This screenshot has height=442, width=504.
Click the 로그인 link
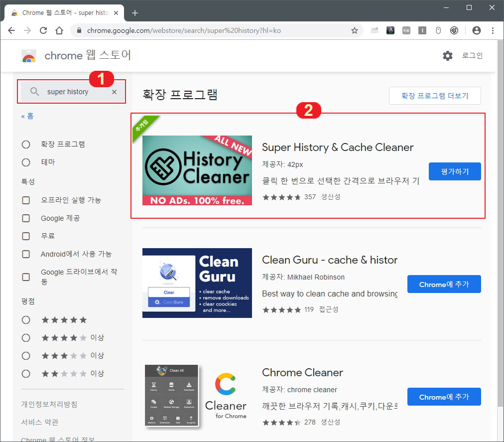click(x=472, y=56)
